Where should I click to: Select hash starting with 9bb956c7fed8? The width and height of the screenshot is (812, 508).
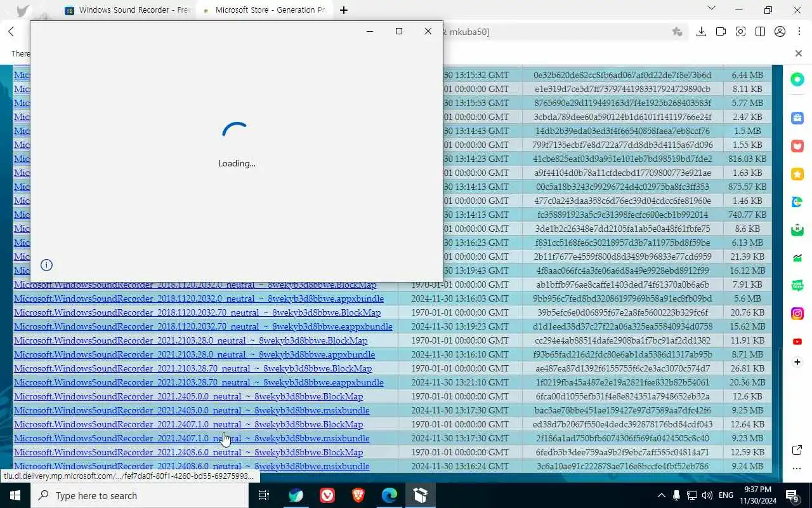622,298
